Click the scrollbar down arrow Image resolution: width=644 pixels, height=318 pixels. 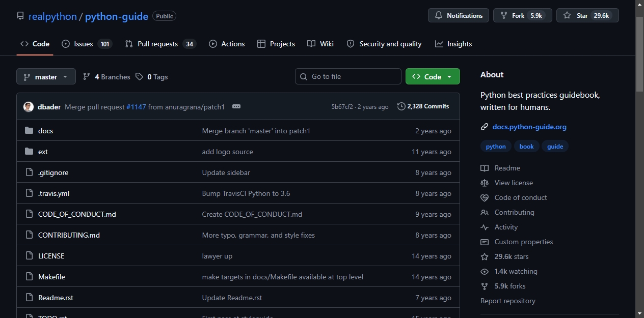(x=639, y=313)
